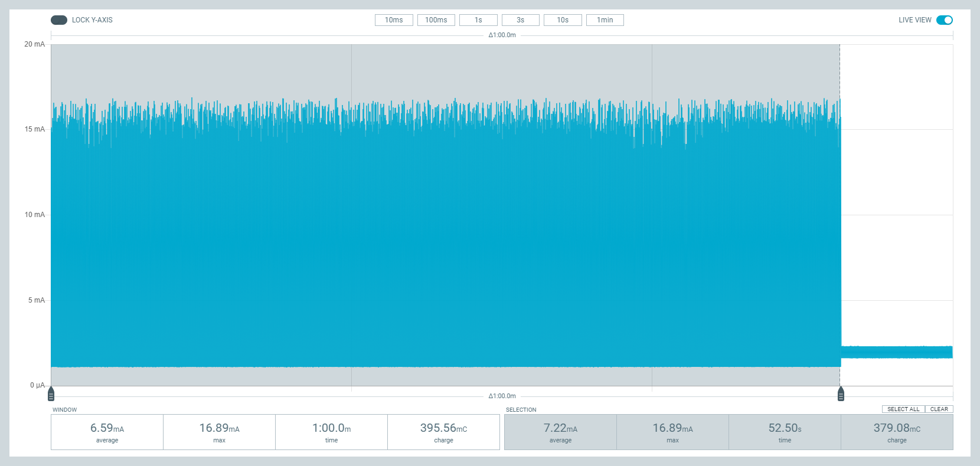Grab the left selection handle marker
Screen dimensions: 980x466
pos(51,393)
